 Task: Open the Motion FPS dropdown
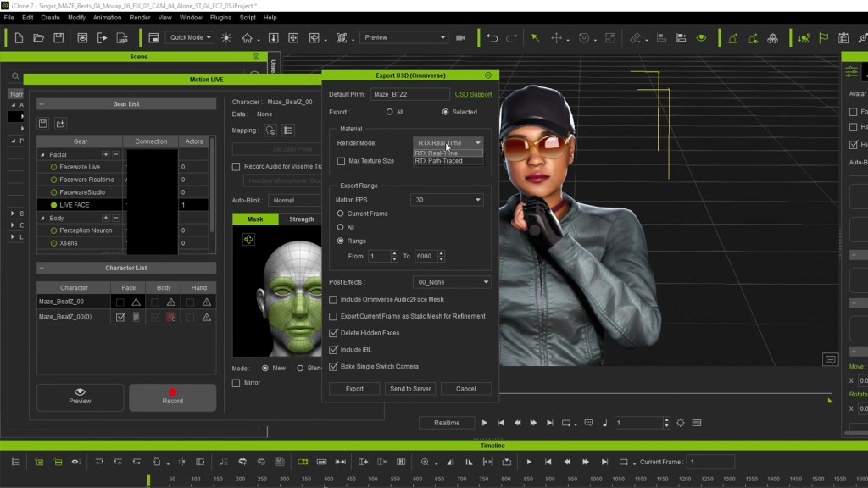(x=446, y=200)
